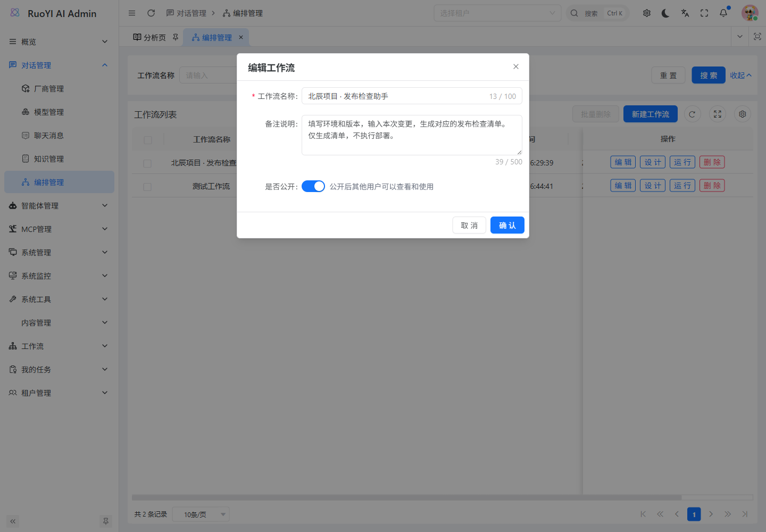
Task: Switch to dark mode with moon icon
Action: point(665,13)
